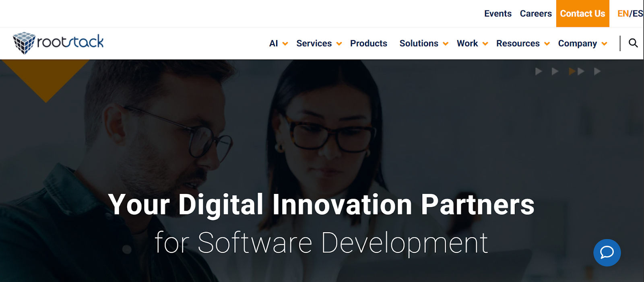Open the Events link
The width and height of the screenshot is (644, 282).
(497, 14)
